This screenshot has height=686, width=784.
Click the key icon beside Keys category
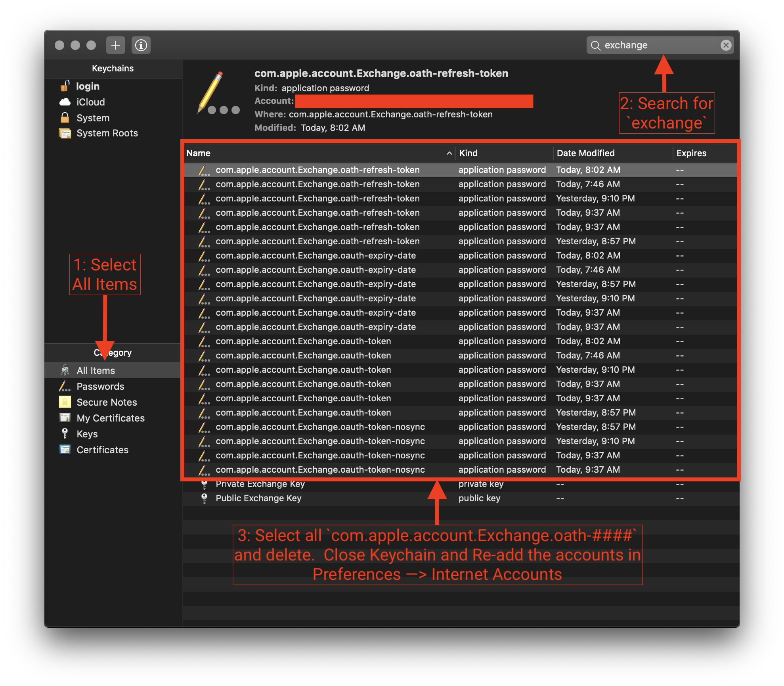(65, 433)
